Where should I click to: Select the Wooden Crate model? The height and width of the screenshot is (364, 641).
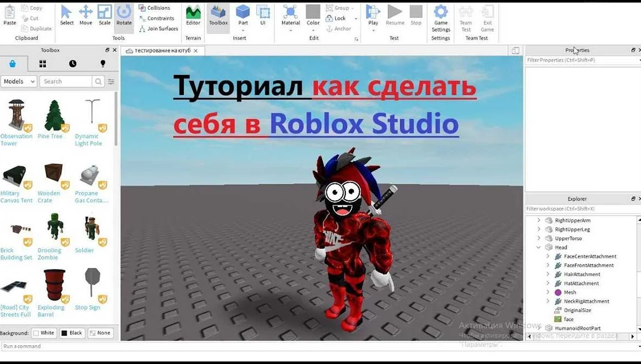tap(53, 183)
